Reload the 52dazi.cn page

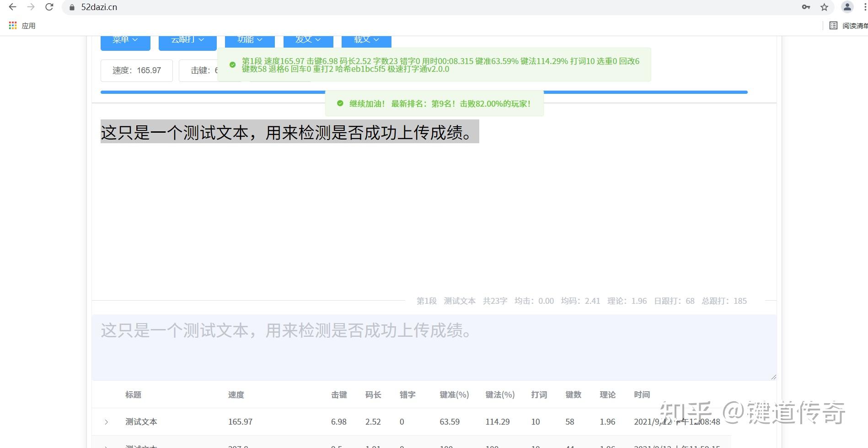pyautogui.click(x=49, y=7)
